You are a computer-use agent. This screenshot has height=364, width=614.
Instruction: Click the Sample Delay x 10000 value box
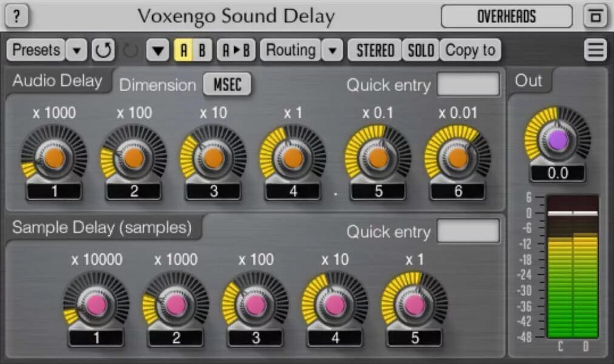click(96, 338)
